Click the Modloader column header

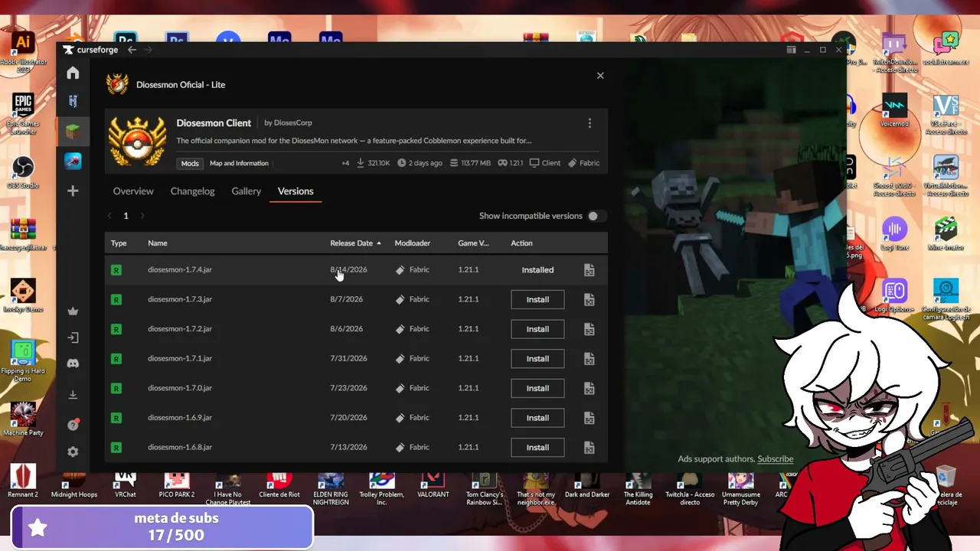pyautogui.click(x=412, y=243)
